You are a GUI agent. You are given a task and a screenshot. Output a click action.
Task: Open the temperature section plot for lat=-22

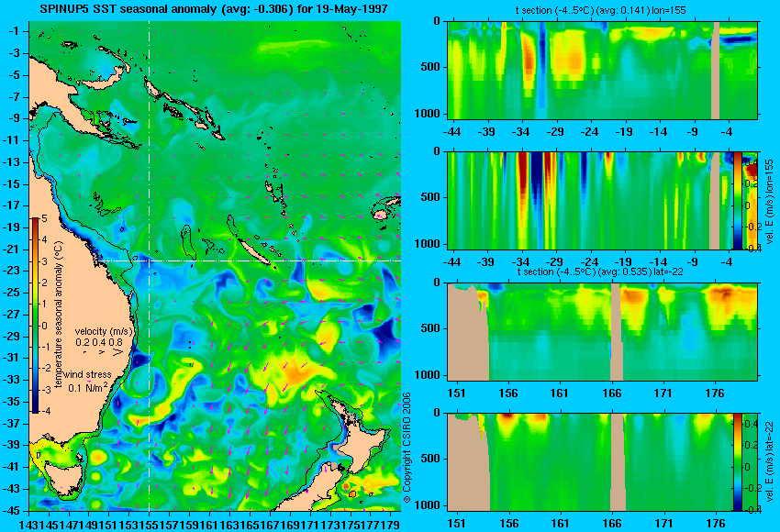tap(602, 332)
